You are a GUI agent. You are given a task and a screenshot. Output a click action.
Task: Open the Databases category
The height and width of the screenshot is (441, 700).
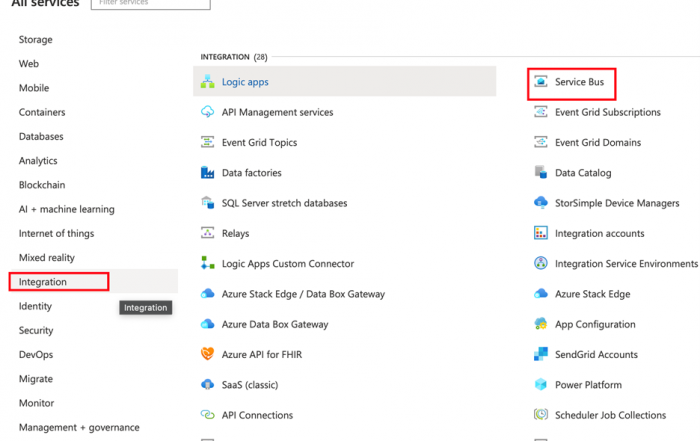click(41, 136)
